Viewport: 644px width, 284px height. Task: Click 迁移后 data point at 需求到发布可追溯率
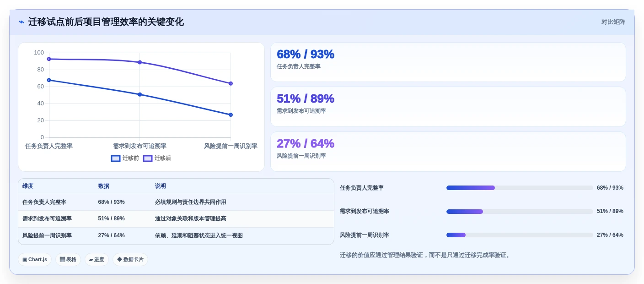click(x=140, y=62)
